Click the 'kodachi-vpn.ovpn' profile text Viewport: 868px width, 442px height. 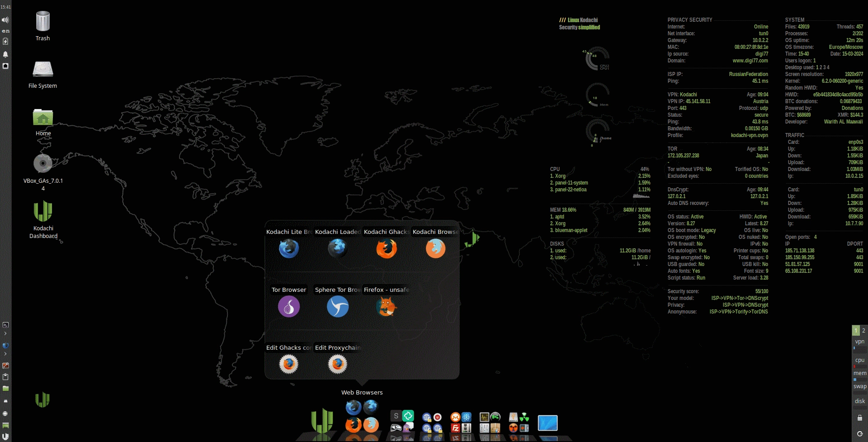(749, 135)
